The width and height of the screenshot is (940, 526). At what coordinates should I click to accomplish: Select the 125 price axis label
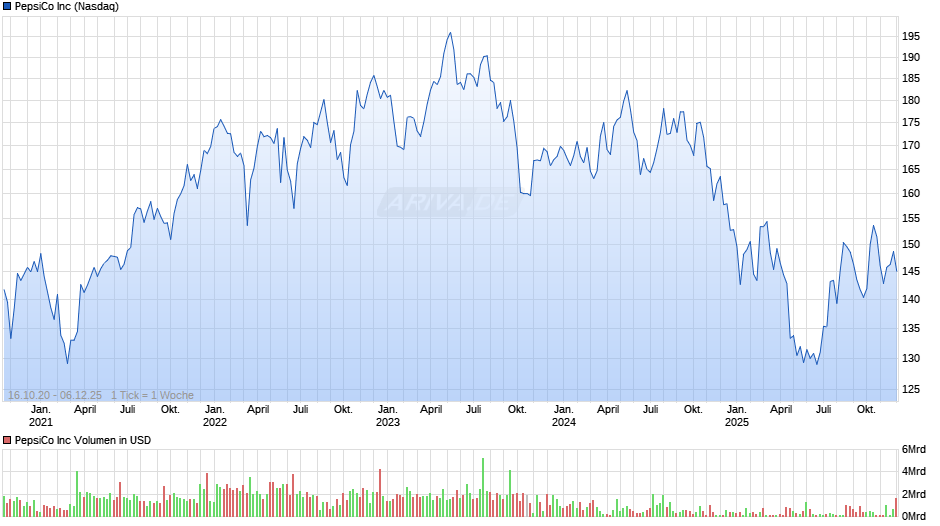click(x=911, y=389)
